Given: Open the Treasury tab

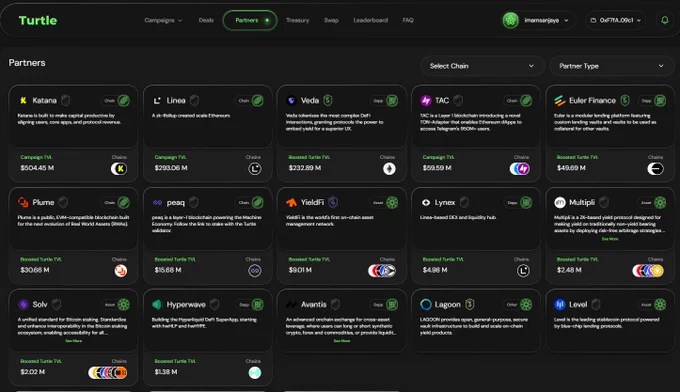Looking at the screenshot, I should [x=298, y=20].
